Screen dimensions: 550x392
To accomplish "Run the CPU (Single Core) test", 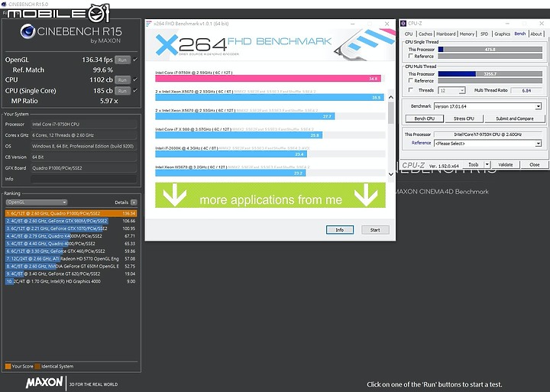I will [x=122, y=91].
